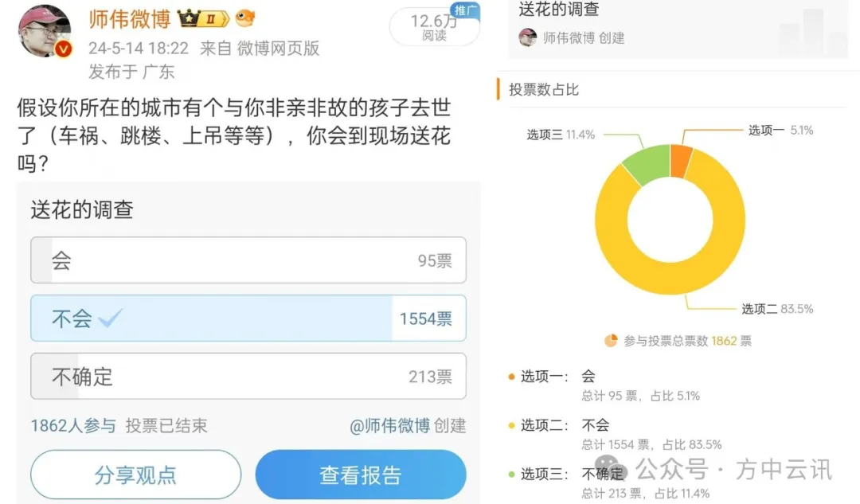
Task: Open 师伟微博 profile avatar photo
Action: 45,30
